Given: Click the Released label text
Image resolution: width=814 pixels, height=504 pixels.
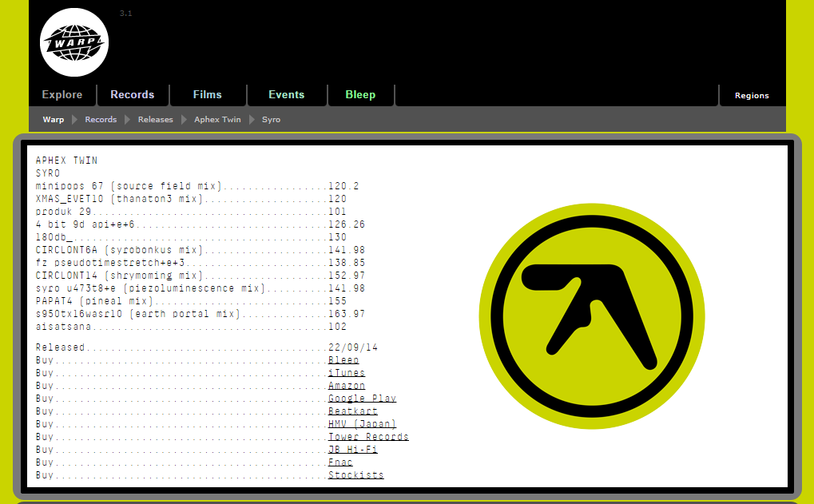Looking at the screenshot, I should 60,347.
